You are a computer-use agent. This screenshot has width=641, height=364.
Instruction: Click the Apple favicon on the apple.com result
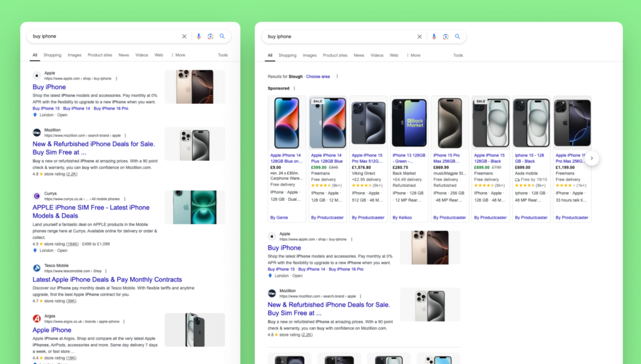point(36,74)
